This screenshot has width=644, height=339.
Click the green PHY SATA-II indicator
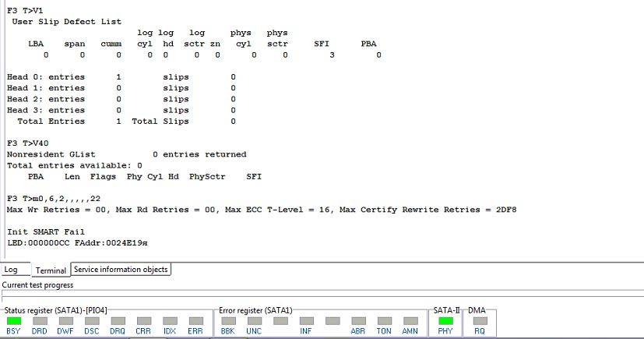click(445, 321)
